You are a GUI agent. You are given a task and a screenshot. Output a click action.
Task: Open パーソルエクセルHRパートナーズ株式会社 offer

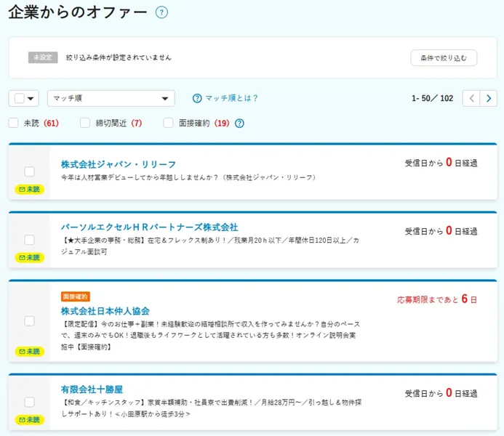(x=149, y=227)
